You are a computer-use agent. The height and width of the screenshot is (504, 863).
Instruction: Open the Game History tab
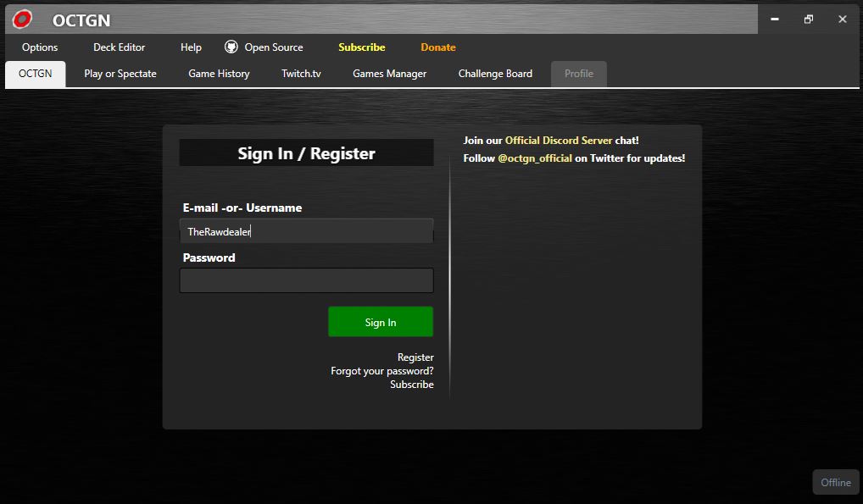click(219, 74)
